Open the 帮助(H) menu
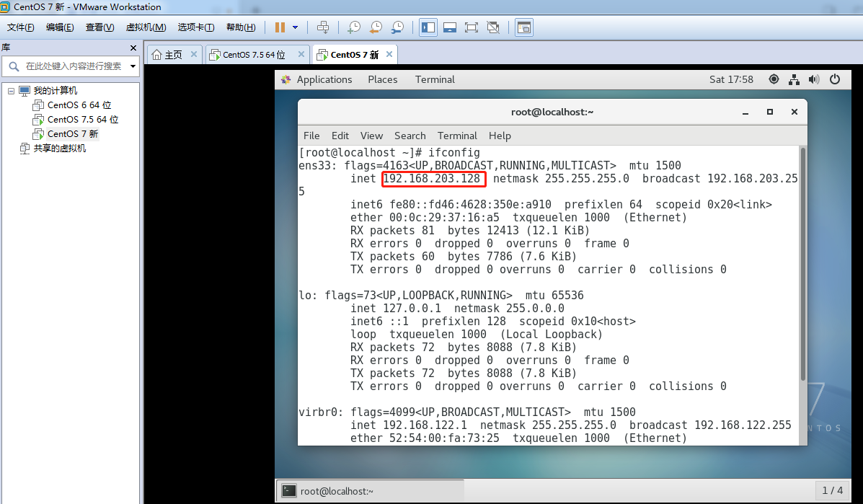The image size is (863, 504). click(241, 27)
